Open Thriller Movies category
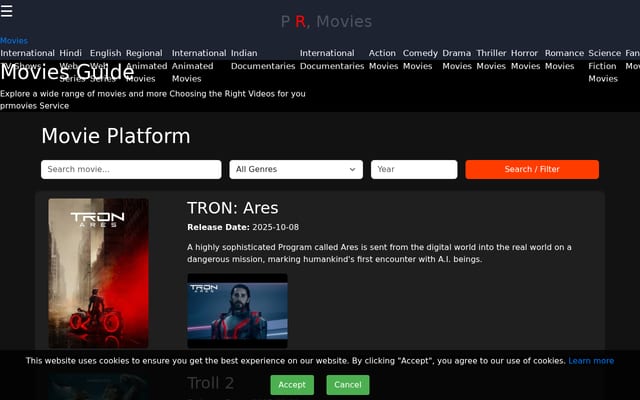This screenshot has height=400, width=640. (x=491, y=60)
